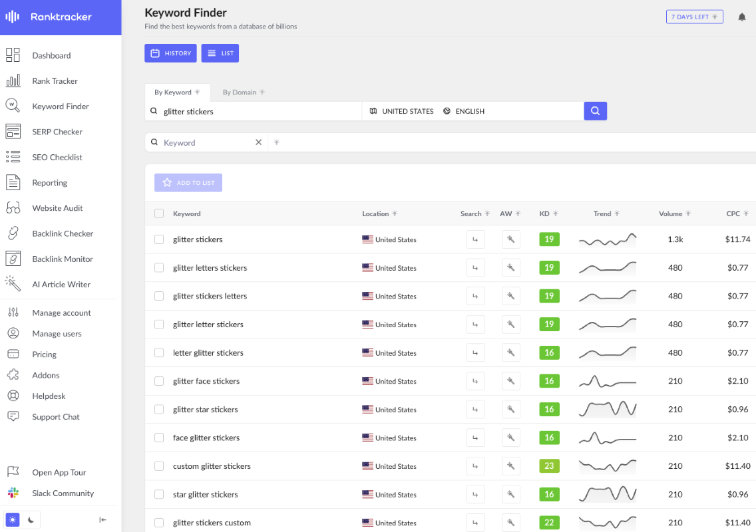Open SEO Checklist page
Image resolution: width=756 pixels, height=532 pixels.
click(57, 157)
